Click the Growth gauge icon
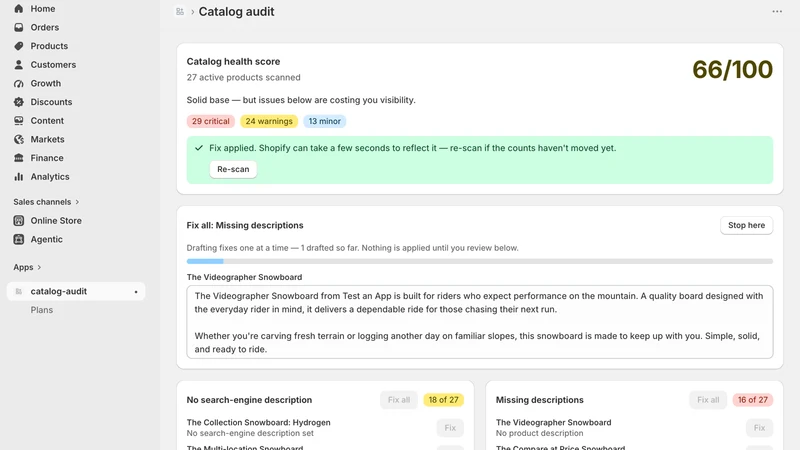This screenshot has height=450, width=800. coord(19,83)
